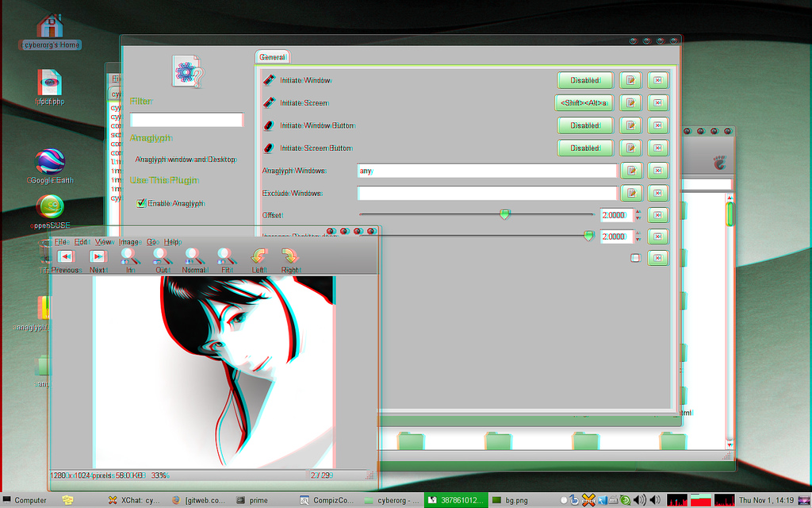Toggle the Enable Anaglyph checkbox
812x508 pixels.
(x=140, y=203)
